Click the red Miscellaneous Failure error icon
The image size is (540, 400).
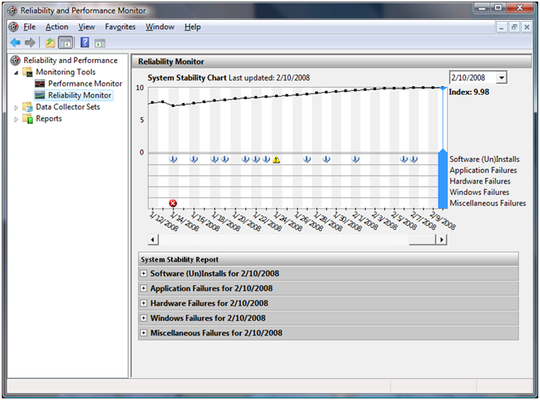click(173, 203)
